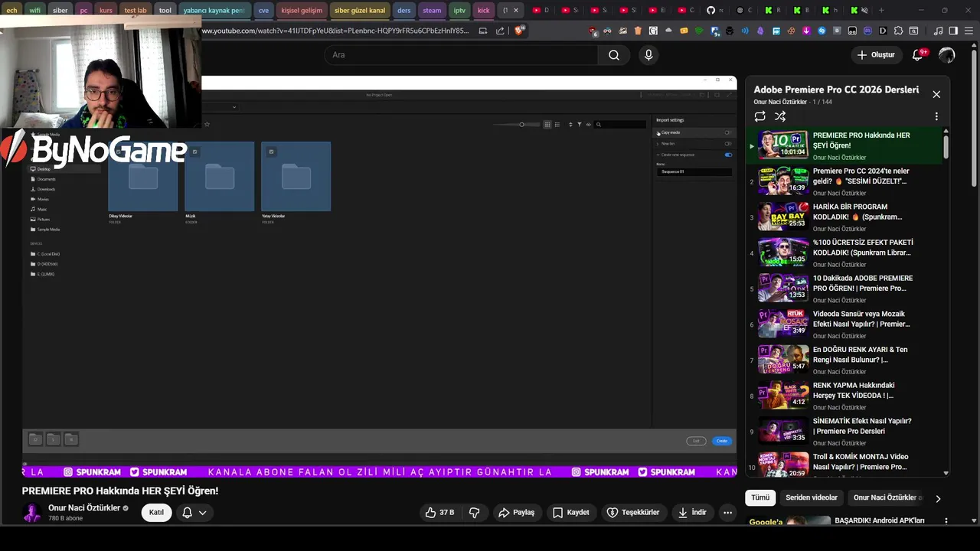This screenshot has height=551, width=980.
Task: Dislike the video with thumbs-down icon
Action: [x=474, y=513]
